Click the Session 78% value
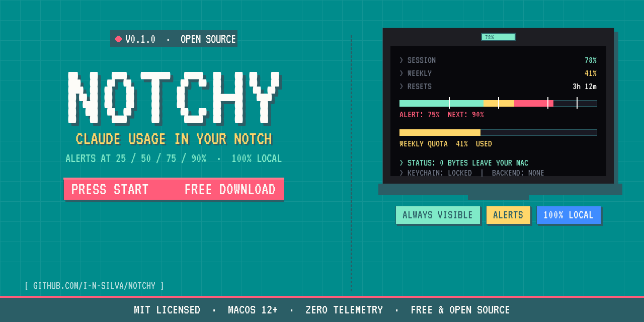Viewport: 644px width, 322px height. 591,60
